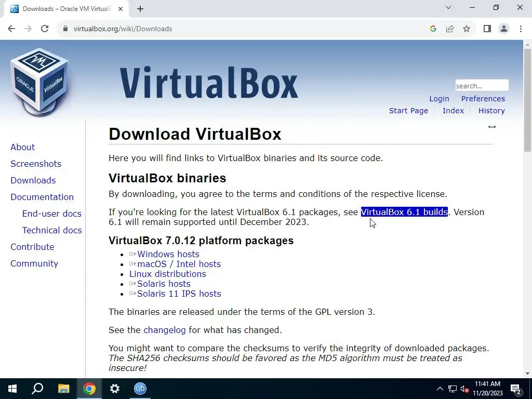The width and height of the screenshot is (532, 399).
Task: Toggle page width double-arrow icon
Action: (x=492, y=127)
